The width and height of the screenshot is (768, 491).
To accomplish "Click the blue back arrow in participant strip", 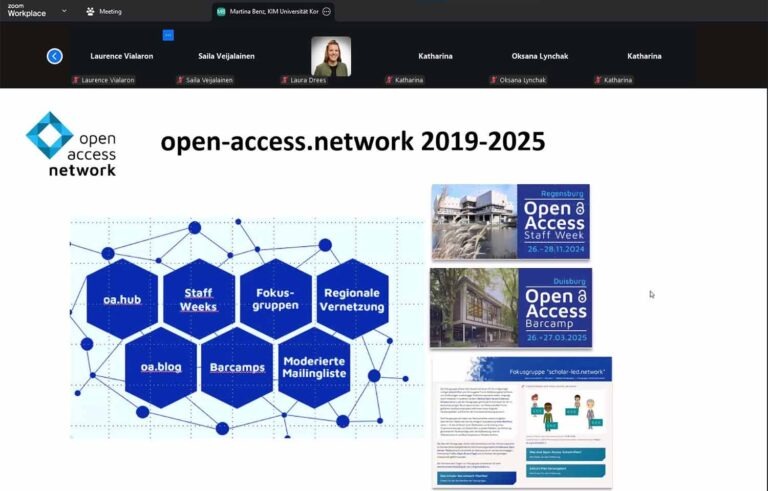I will (x=55, y=56).
